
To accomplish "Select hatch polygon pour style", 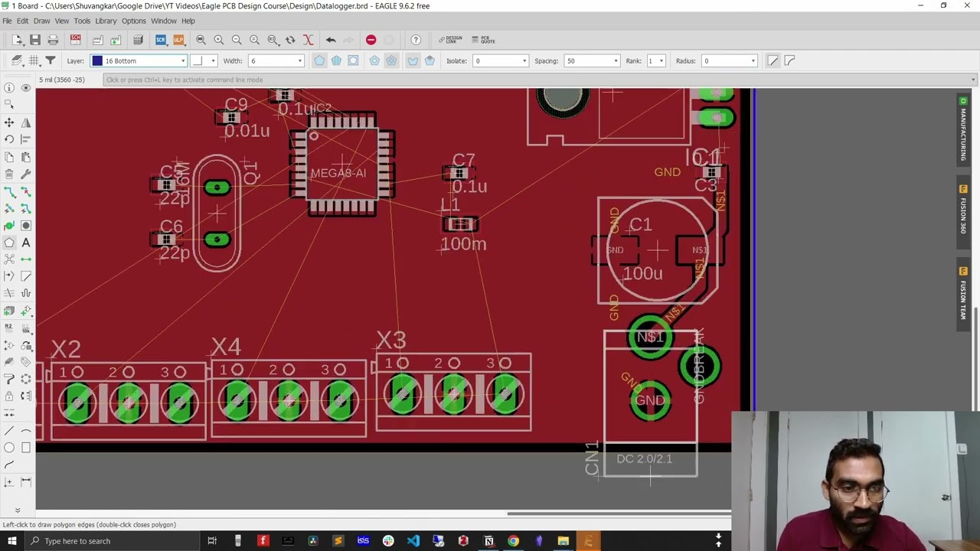I will click(336, 60).
